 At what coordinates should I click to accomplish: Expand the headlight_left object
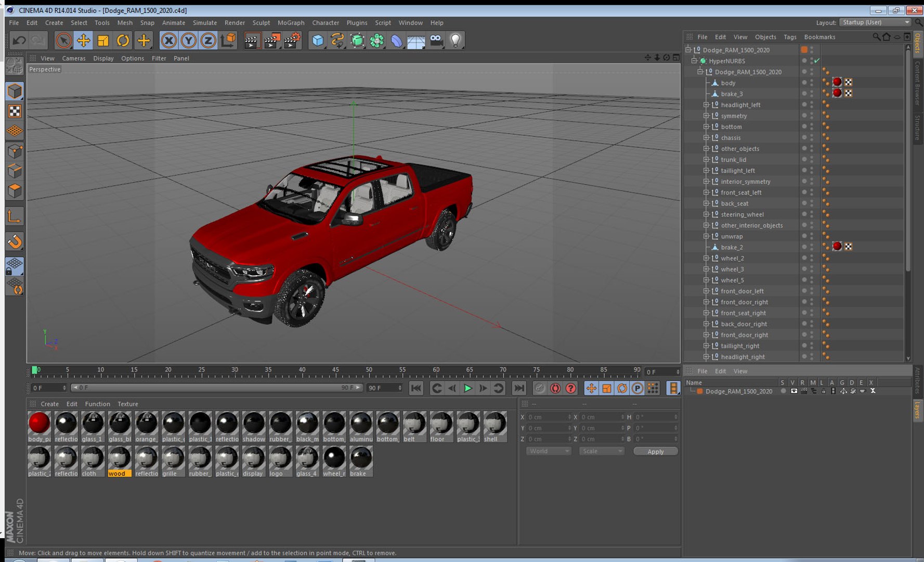(x=706, y=105)
